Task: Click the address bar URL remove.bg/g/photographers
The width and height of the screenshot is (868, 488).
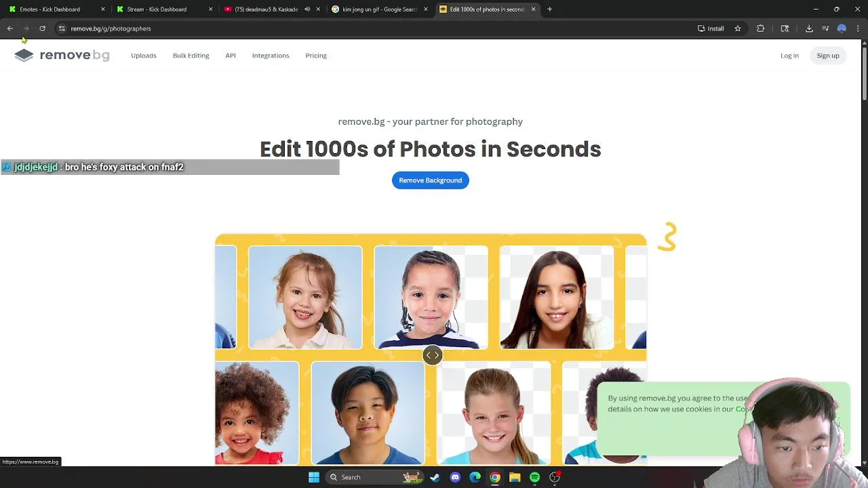Action: tap(111, 28)
